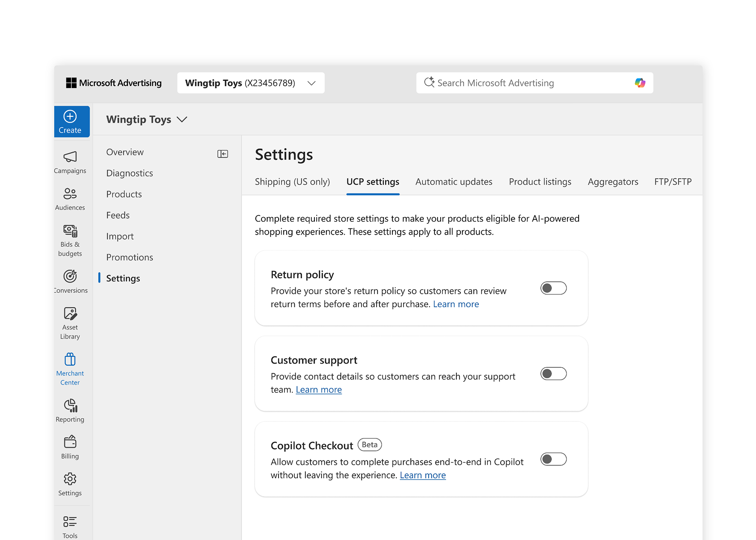
Task: Enable Copilot Checkout Beta
Action: (554, 459)
